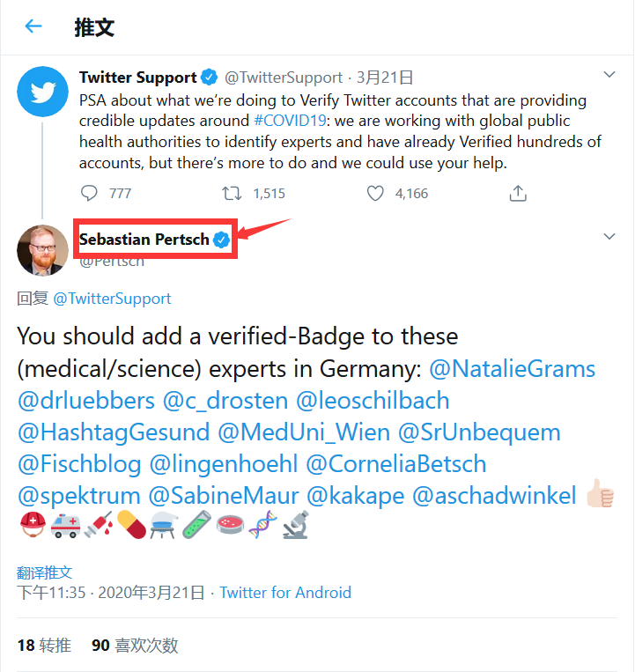This screenshot has height=672, width=635.
Task: View the 90 喜欢次数 likes list
Action: [x=135, y=646]
